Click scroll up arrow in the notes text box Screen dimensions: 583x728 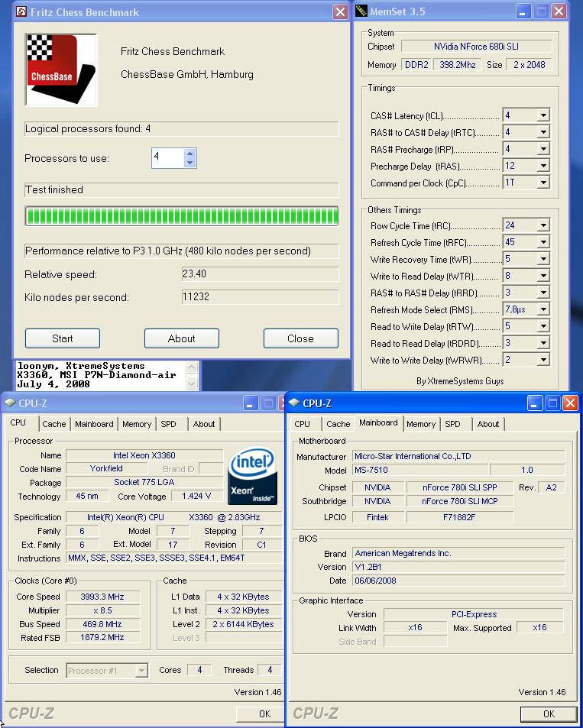tap(191, 367)
